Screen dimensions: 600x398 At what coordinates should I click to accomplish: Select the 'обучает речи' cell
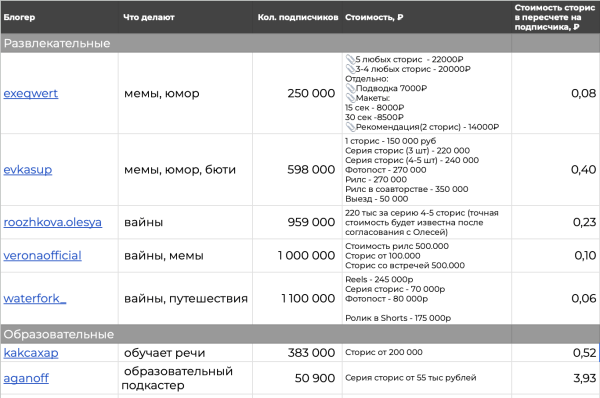[186, 352]
